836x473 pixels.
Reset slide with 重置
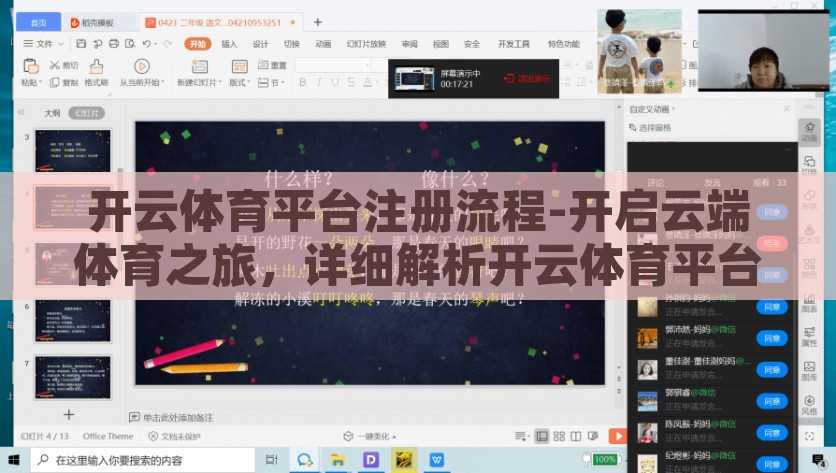pos(272,65)
